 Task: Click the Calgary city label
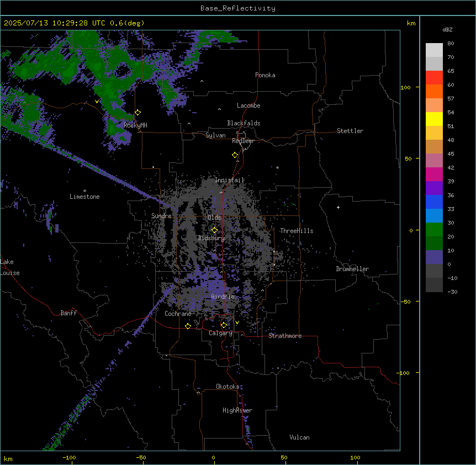(221, 333)
